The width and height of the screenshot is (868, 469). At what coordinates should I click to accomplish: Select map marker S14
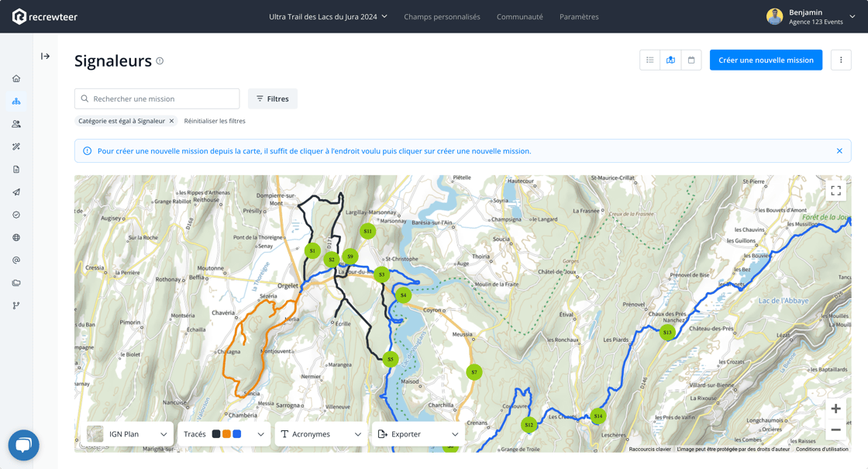click(598, 416)
